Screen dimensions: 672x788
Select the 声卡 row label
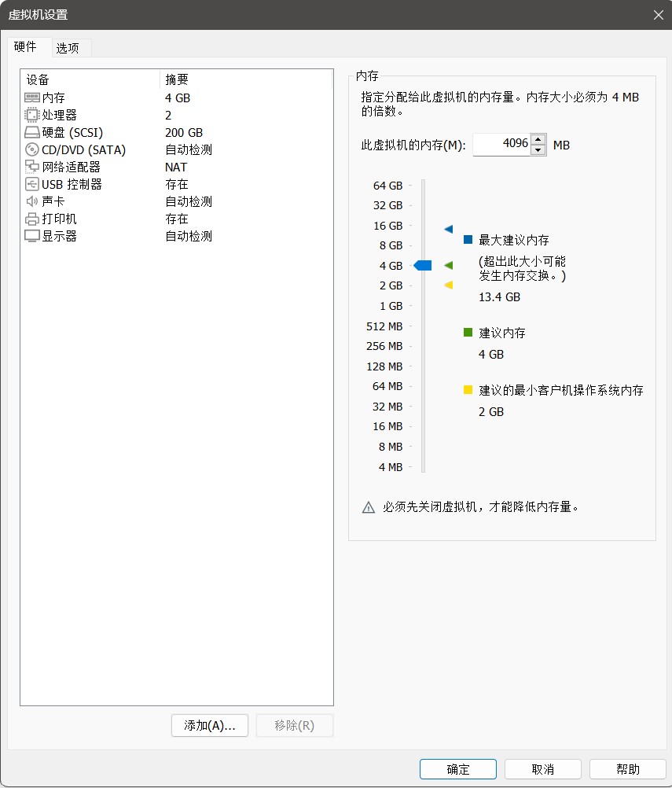pos(53,201)
